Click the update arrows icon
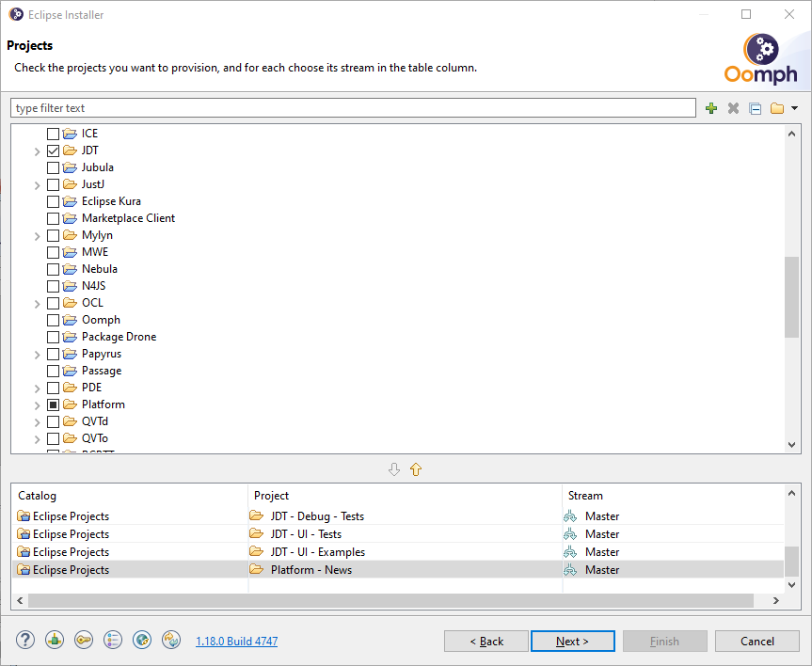The image size is (812, 666). (171, 640)
